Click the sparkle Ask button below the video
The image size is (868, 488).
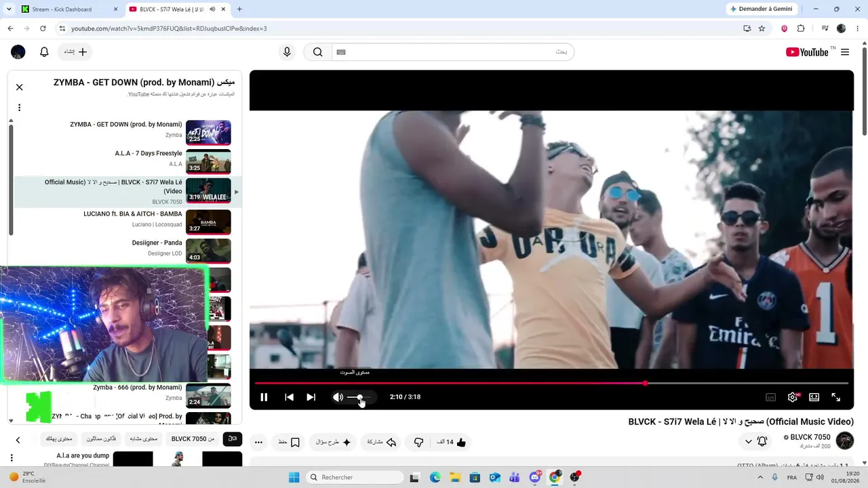click(334, 442)
